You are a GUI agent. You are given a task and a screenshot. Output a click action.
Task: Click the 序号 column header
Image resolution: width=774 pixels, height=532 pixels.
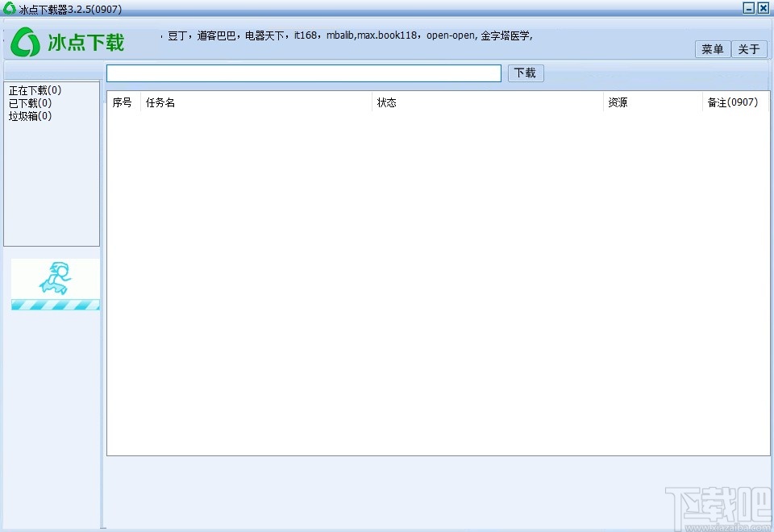click(x=124, y=102)
